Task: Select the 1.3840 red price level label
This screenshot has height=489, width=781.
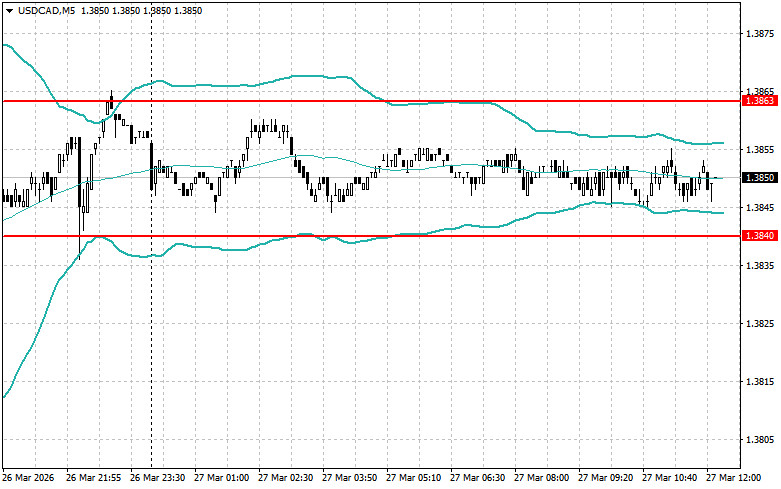Action: pyautogui.click(x=760, y=236)
